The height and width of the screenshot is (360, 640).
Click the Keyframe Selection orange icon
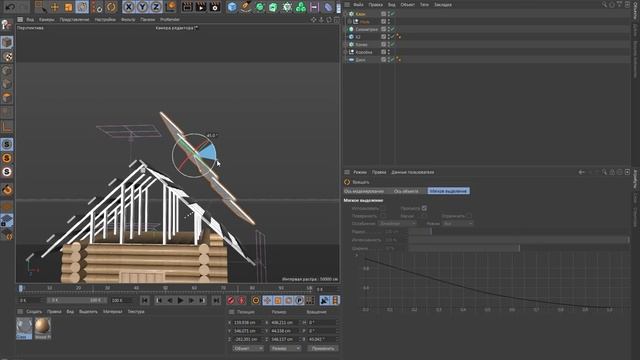pos(256,300)
